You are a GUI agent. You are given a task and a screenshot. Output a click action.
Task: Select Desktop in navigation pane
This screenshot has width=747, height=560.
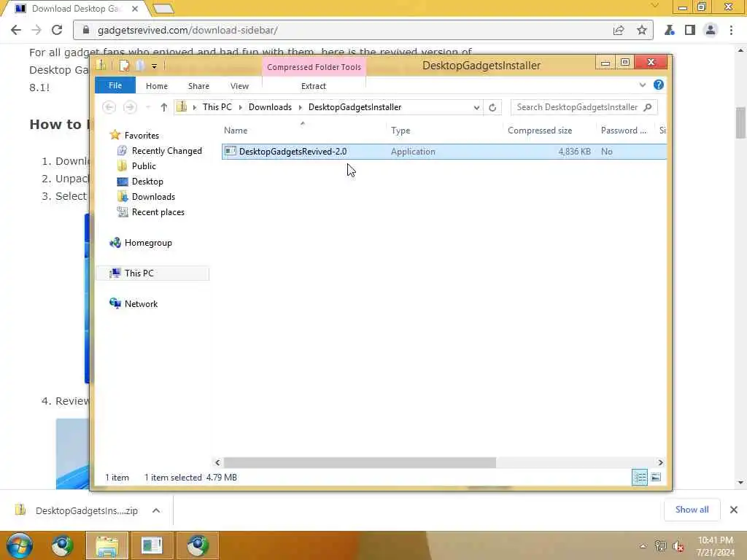pos(147,182)
